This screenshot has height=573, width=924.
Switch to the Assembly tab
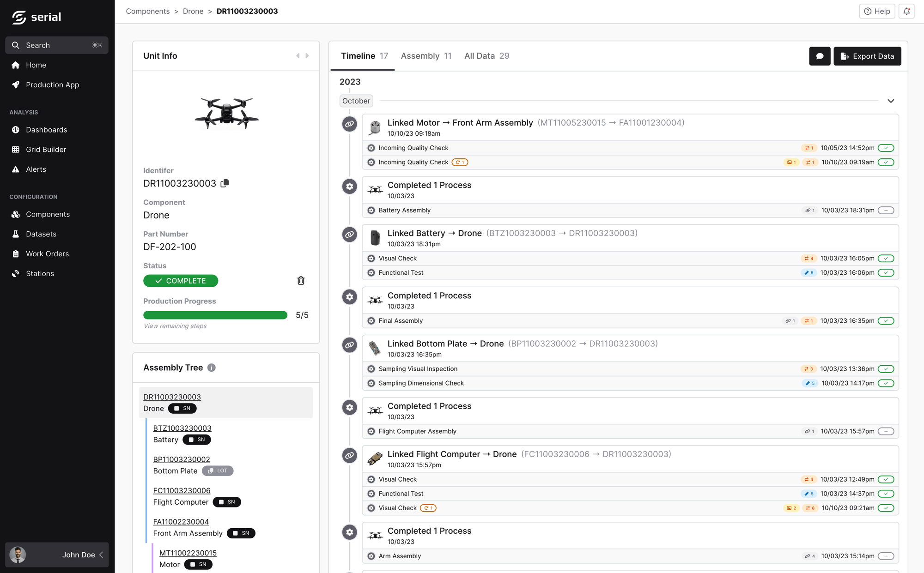[426, 56]
